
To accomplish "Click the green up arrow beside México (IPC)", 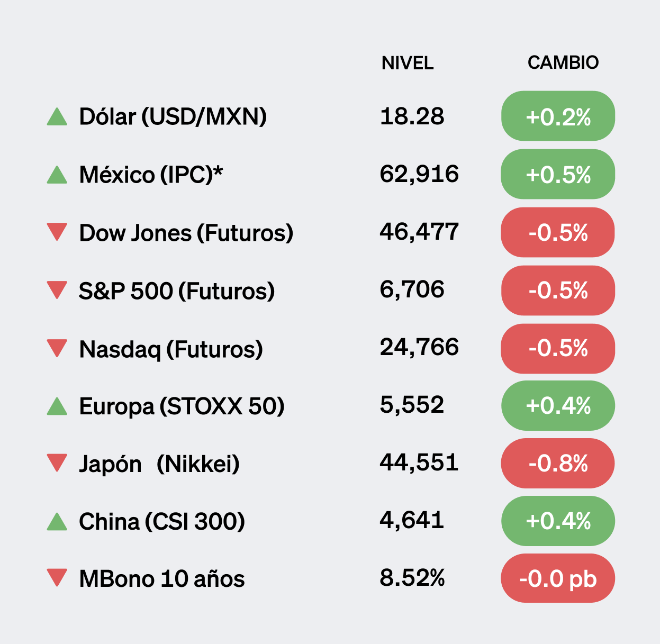I will [57, 175].
